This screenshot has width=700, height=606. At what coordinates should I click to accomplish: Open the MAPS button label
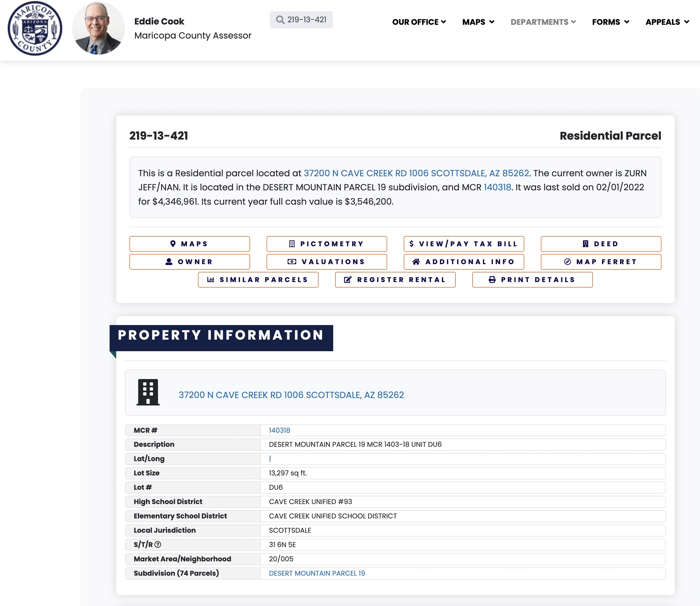[194, 244]
